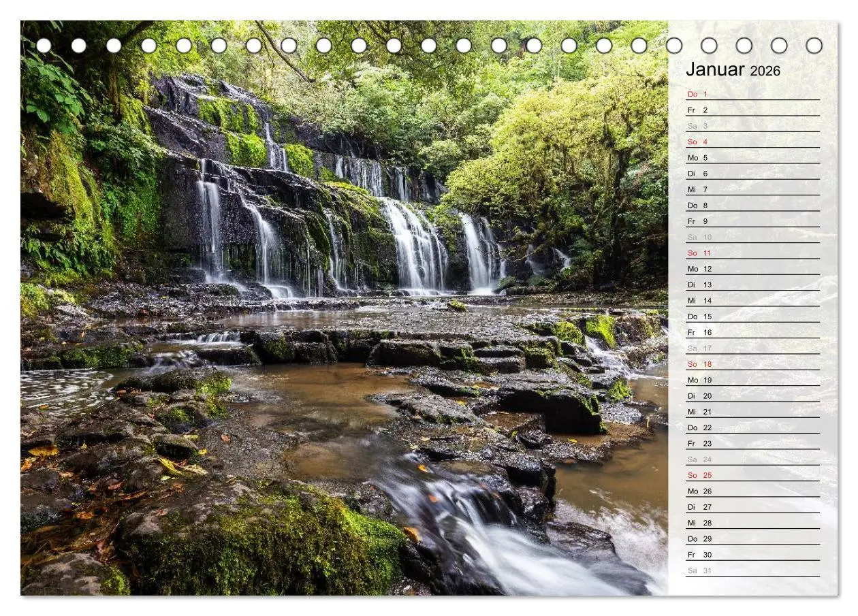Viewport: 858px width, 616px height.
Task: Select the row 'Sa 24'
Action: pos(752,459)
